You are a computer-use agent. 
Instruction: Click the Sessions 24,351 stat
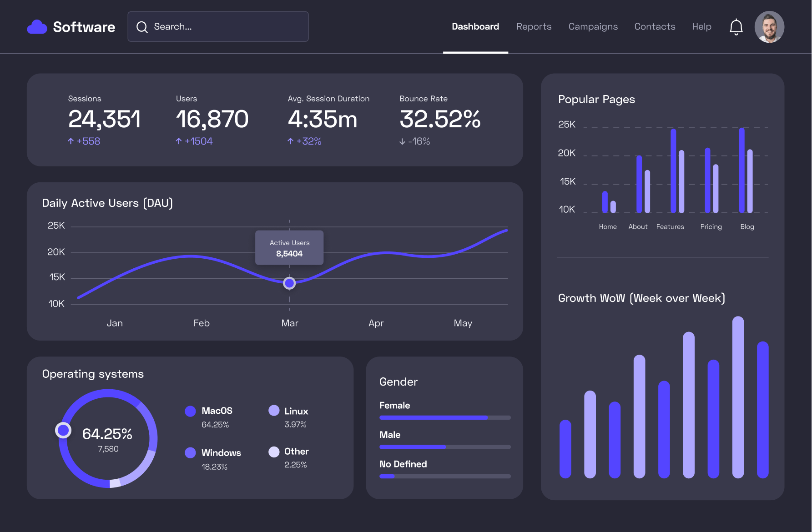pos(104,119)
